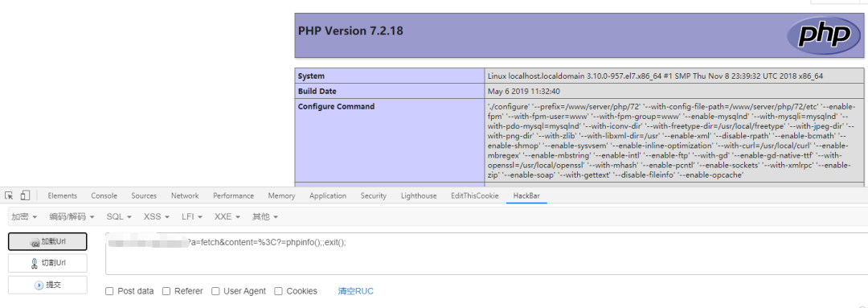Open the XSS dropdown menu
Screen dimensions: 868x308
click(157, 216)
